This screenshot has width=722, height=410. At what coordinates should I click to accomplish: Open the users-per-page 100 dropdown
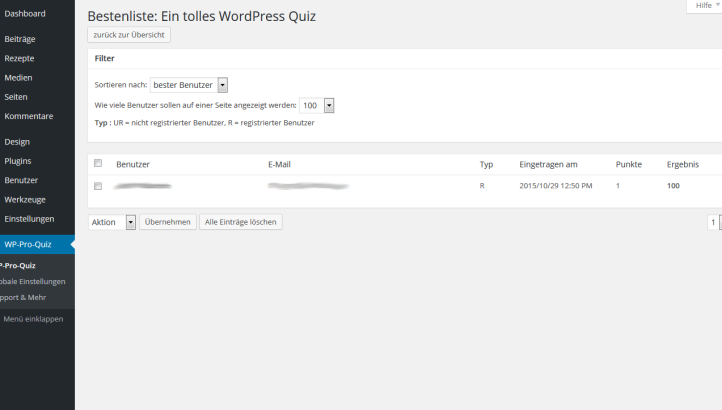point(317,105)
